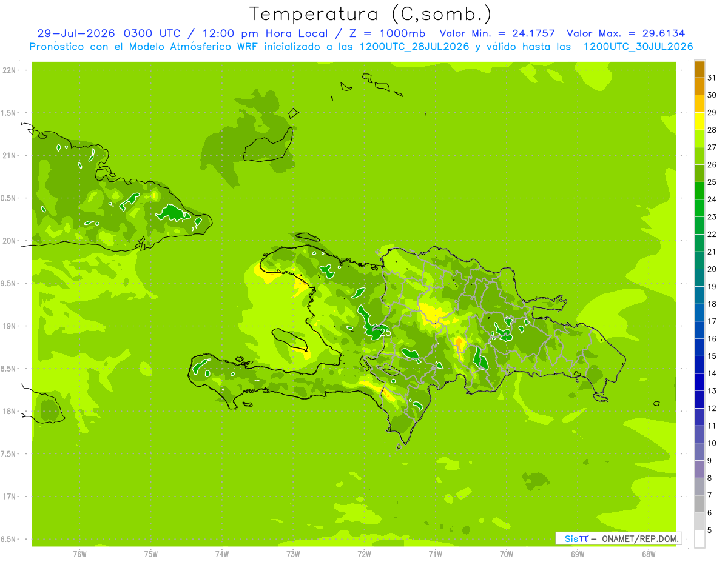
Task: Click the legend value 5
Action: click(710, 530)
